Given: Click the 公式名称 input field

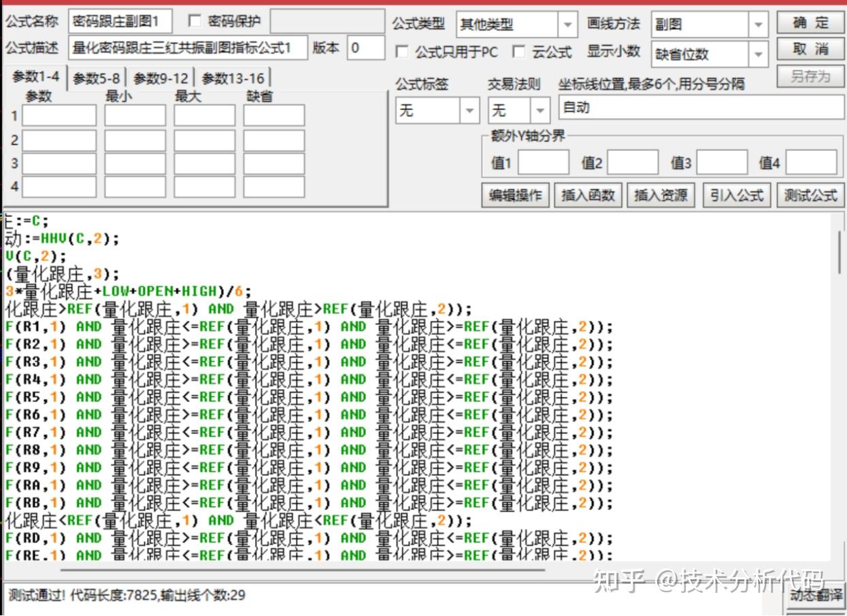Looking at the screenshot, I should pos(120,21).
